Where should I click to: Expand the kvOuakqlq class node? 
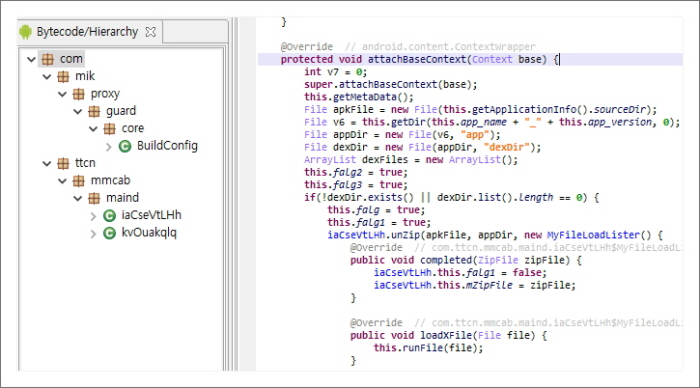coord(93,234)
